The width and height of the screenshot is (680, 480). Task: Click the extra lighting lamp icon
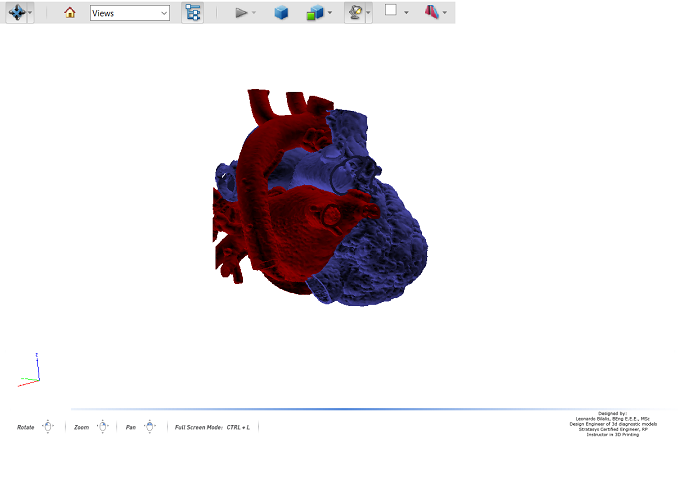pyautogui.click(x=355, y=12)
